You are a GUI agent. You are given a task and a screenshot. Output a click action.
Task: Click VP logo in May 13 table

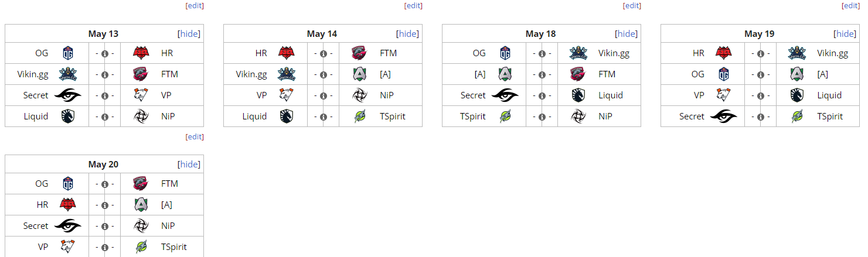coord(141,95)
